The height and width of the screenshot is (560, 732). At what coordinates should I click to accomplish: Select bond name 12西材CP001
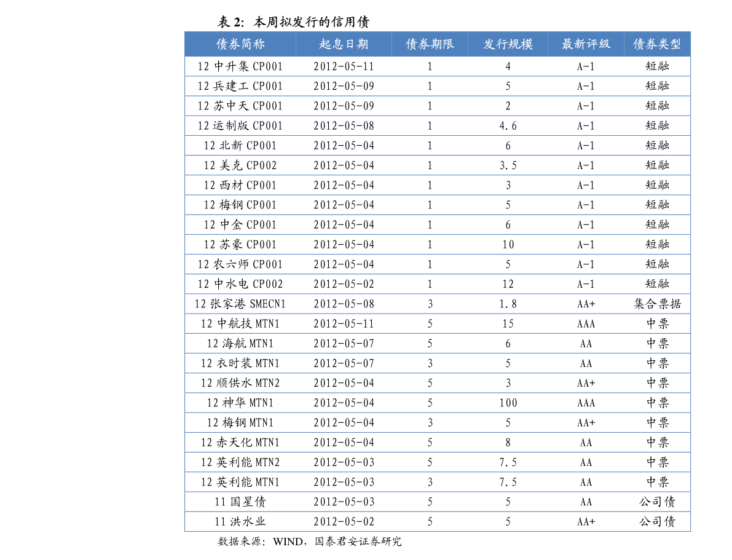(240, 185)
